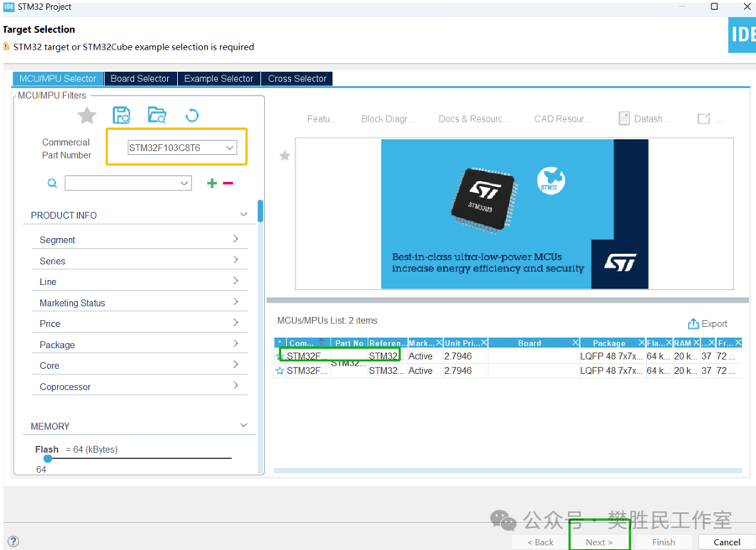Open the search field dropdown arrow
Screen dimensions: 756x550
click(x=185, y=184)
